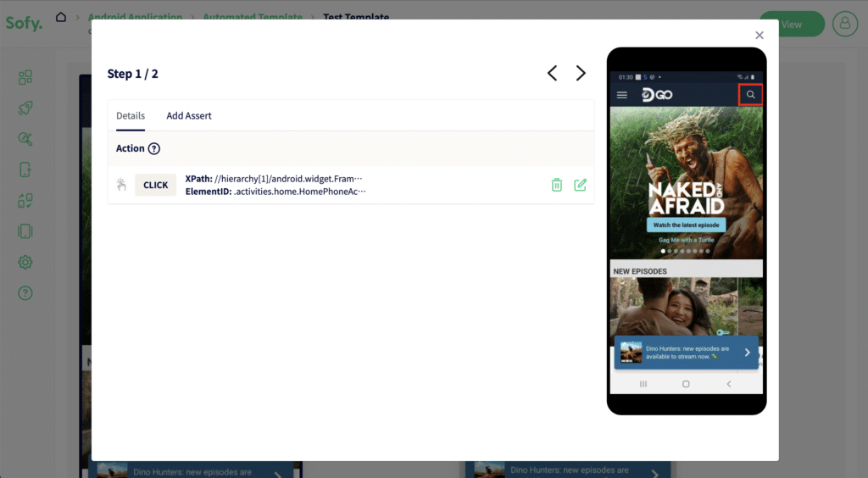Open hamburger menu in phone preview
The height and width of the screenshot is (478, 868).
[621, 95]
